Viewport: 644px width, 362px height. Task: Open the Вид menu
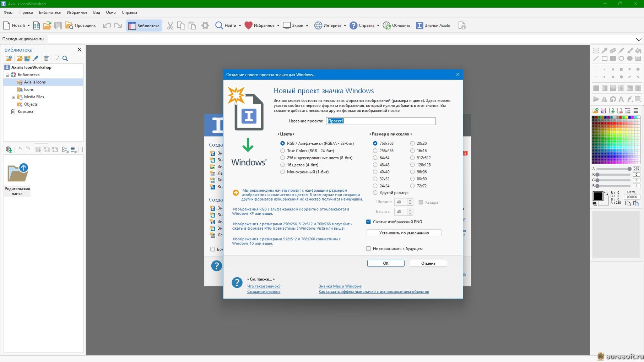(97, 12)
